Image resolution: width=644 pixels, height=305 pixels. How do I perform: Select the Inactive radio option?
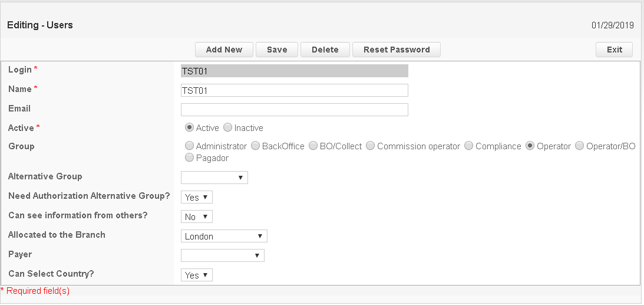point(227,127)
